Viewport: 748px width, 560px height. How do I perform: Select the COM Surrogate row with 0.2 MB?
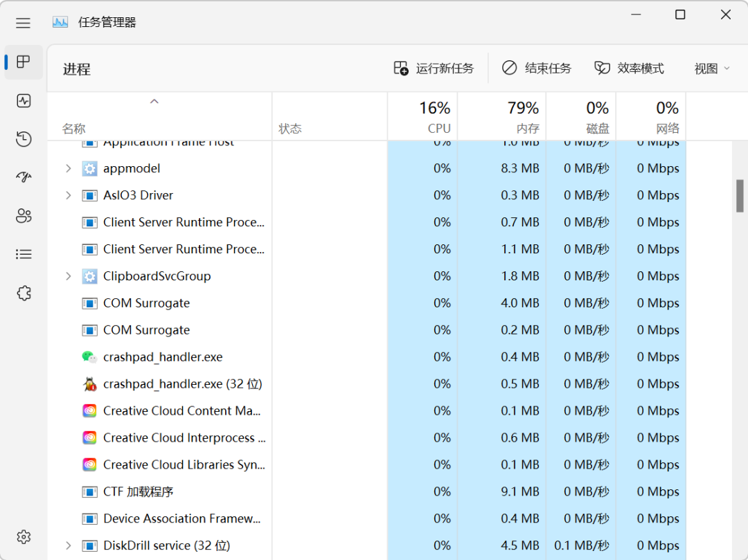(x=366, y=330)
